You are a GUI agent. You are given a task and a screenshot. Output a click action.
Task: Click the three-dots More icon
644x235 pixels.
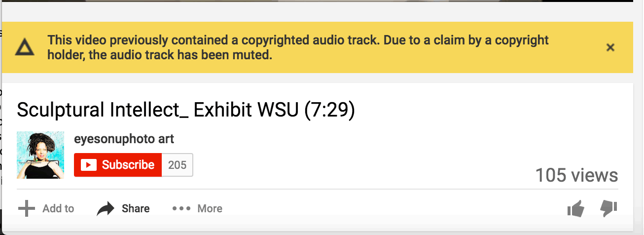click(x=181, y=209)
